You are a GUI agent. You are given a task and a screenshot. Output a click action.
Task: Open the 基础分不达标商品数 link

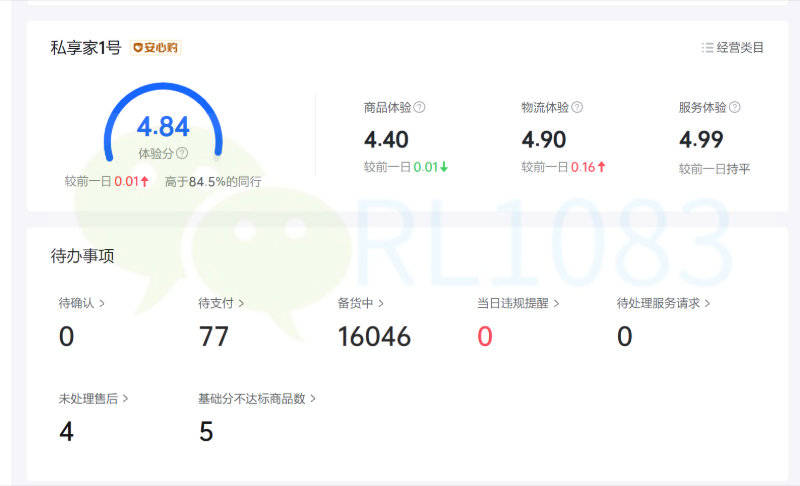click(x=257, y=398)
